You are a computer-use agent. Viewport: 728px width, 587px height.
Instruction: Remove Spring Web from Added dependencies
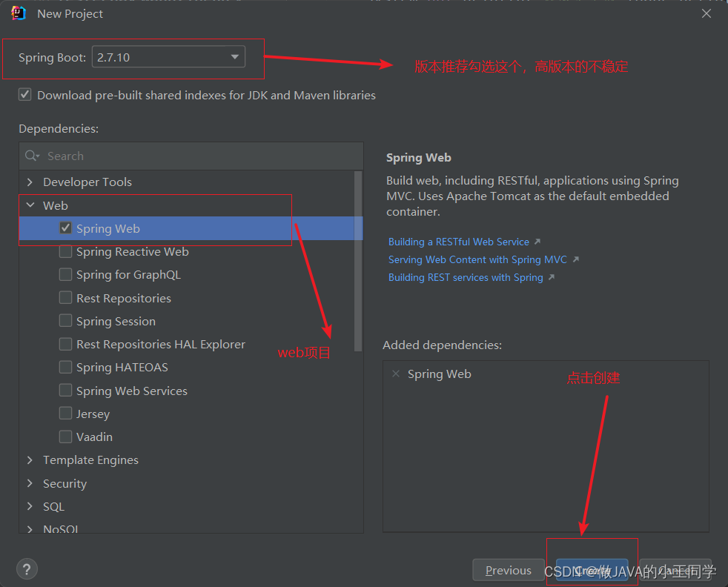[396, 374]
